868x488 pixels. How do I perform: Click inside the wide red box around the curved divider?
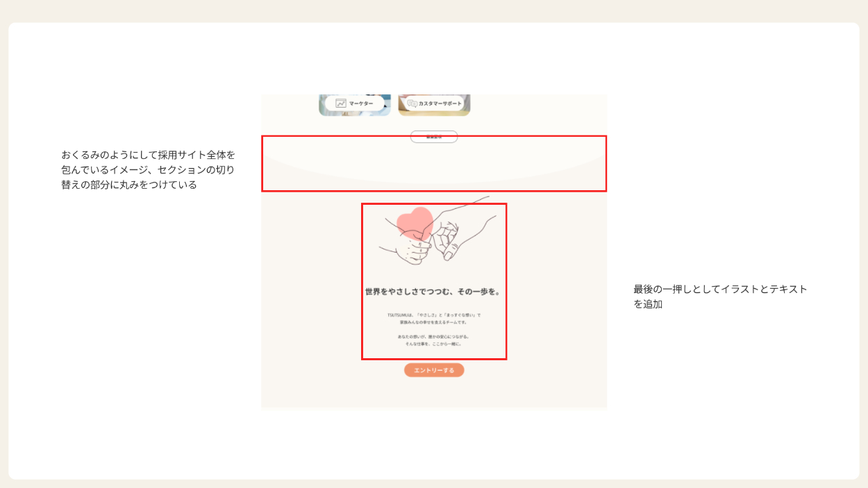click(x=434, y=164)
